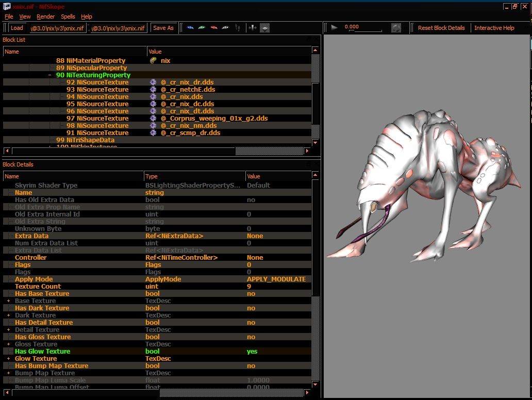
Task: Click the nix creature model in viewport
Action: (424, 187)
